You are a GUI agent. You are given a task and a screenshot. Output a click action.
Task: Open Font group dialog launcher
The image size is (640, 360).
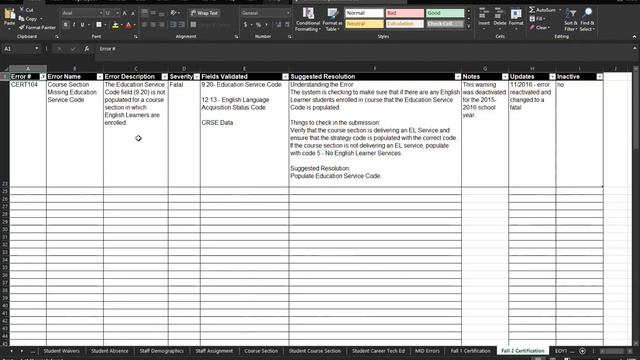click(x=136, y=37)
